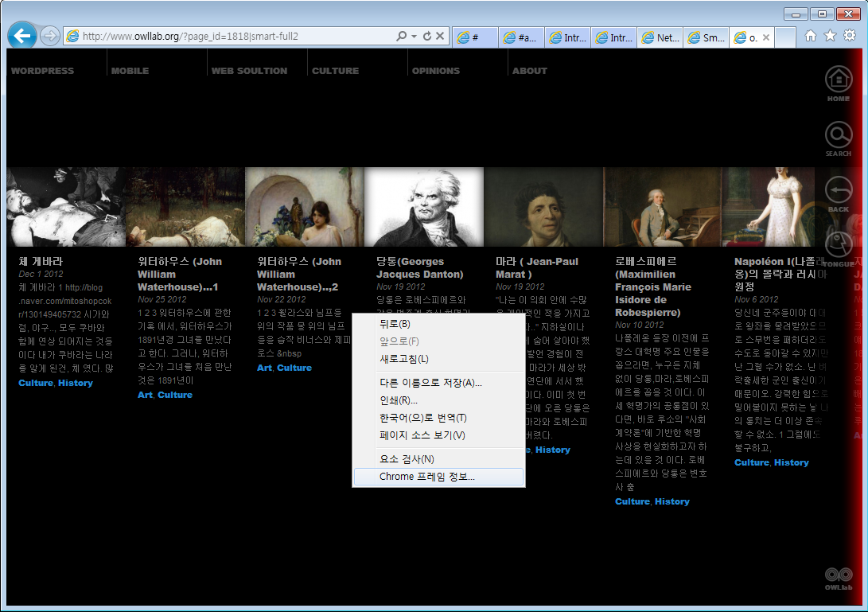Click 'Culture' tag under Robespierre post
Image resolution: width=868 pixels, height=612 pixels.
633,502
